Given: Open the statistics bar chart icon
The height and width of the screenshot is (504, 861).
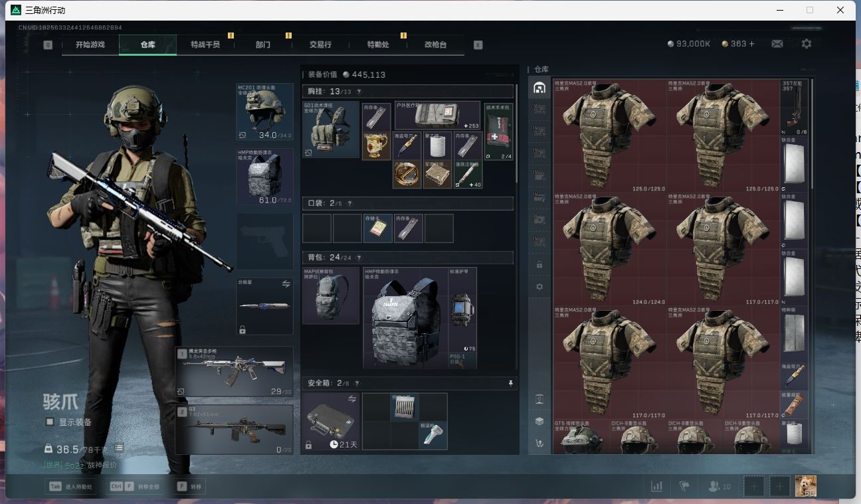Looking at the screenshot, I should [x=656, y=487].
